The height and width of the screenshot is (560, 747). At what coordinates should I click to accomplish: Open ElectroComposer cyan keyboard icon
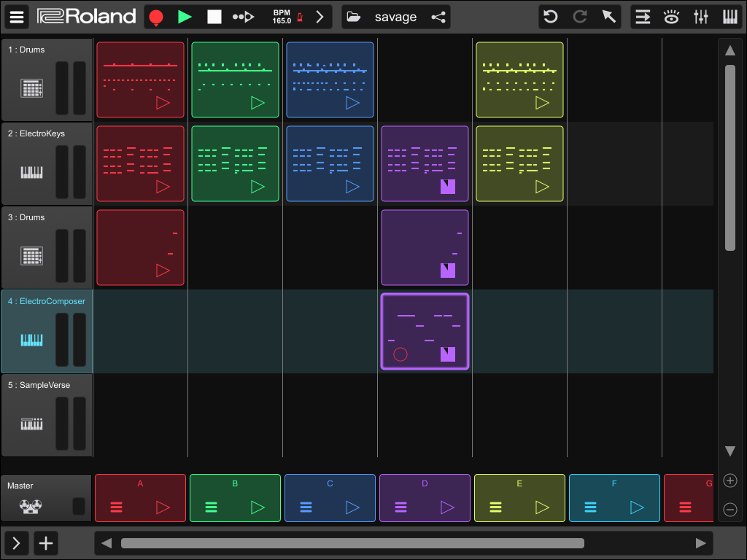(x=32, y=340)
